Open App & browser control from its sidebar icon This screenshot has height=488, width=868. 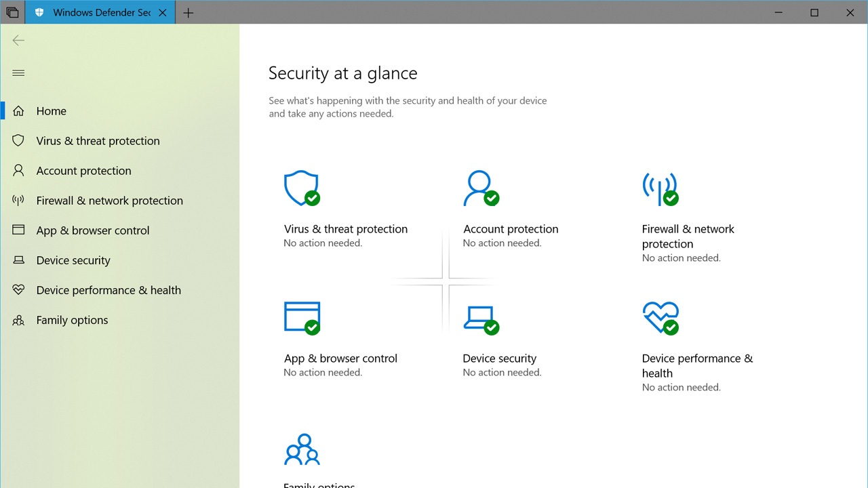click(18, 230)
